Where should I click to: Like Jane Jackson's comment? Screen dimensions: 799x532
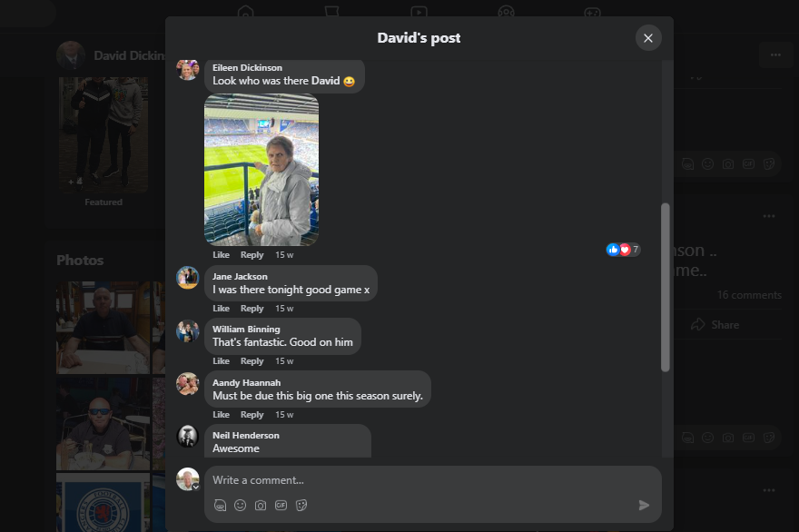(222, 309)
